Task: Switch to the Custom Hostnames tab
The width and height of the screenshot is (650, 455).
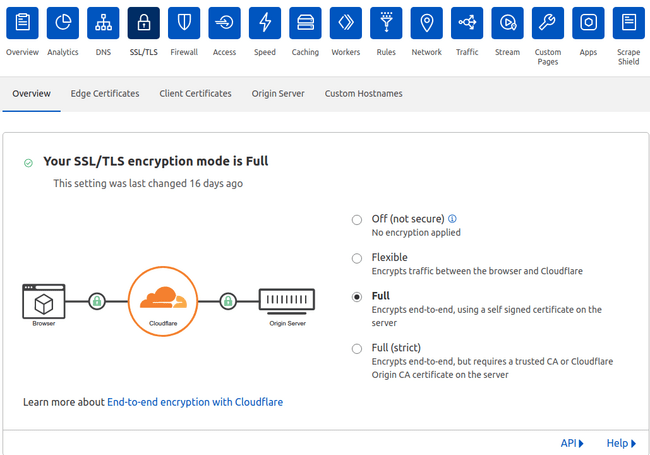Action: point(364,94)
